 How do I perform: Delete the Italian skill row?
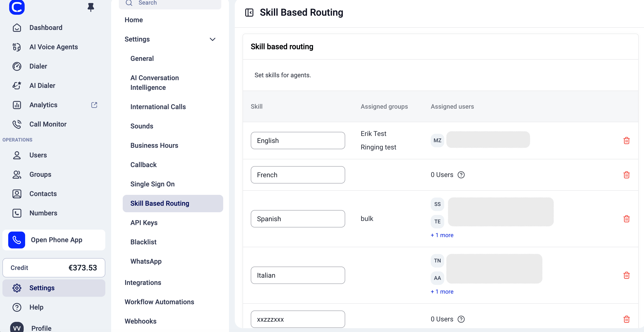[626, 275]
